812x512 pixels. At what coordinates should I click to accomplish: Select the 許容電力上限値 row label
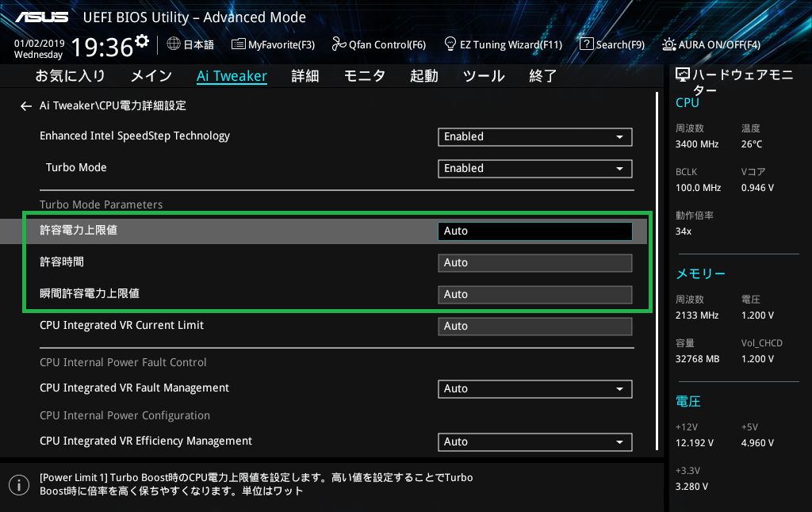79,231
